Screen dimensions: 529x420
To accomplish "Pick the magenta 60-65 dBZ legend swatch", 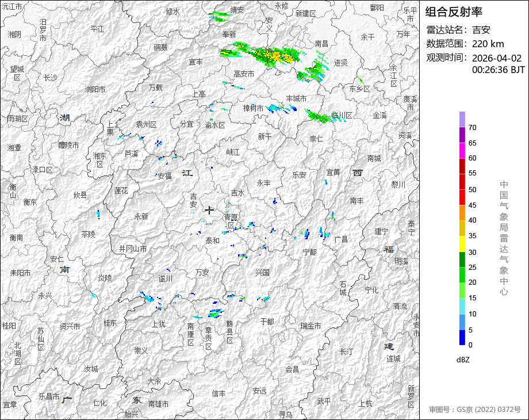I will 462,151.
